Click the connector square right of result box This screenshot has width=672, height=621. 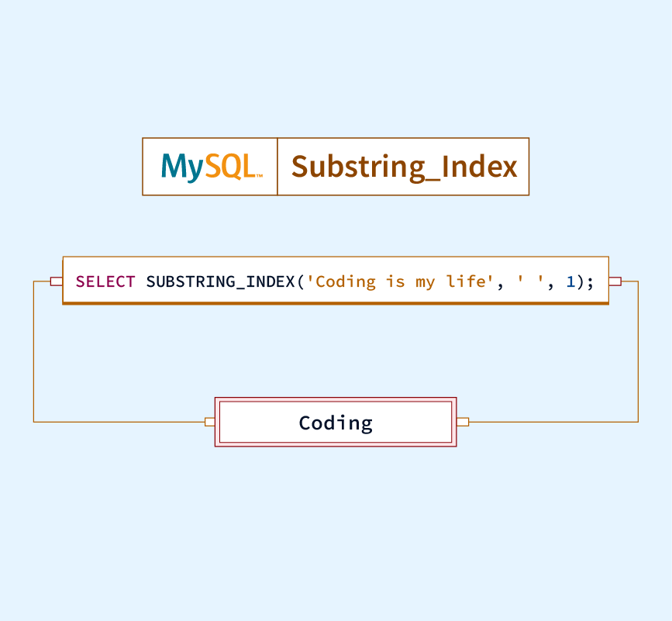click(463, 422)
